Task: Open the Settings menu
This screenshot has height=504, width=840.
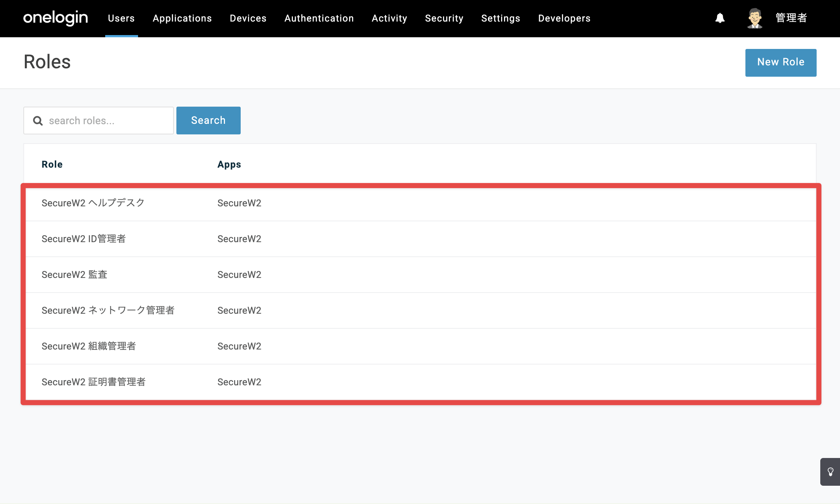Action: click(501, 18)
